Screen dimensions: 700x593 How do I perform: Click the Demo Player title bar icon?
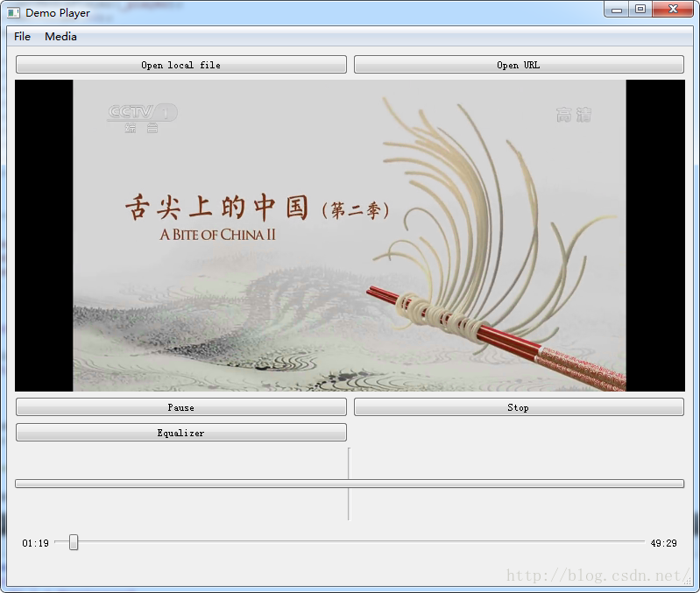point(13,13)
